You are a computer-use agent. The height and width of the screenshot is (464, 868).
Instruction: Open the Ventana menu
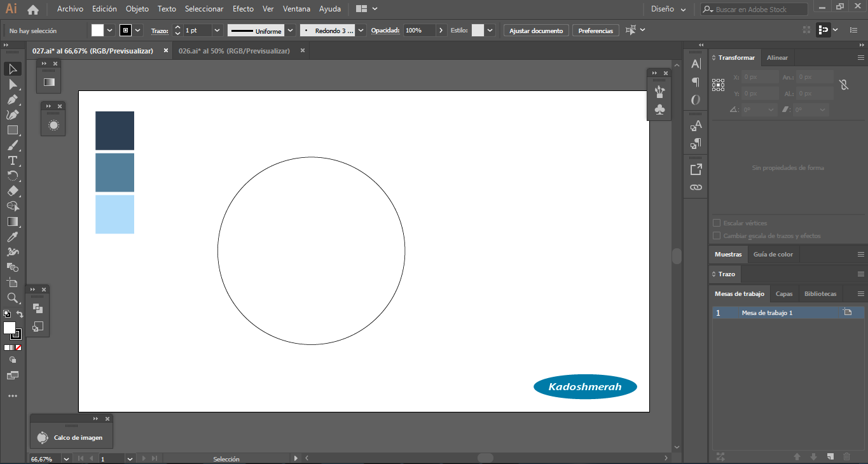coord(297,10)
